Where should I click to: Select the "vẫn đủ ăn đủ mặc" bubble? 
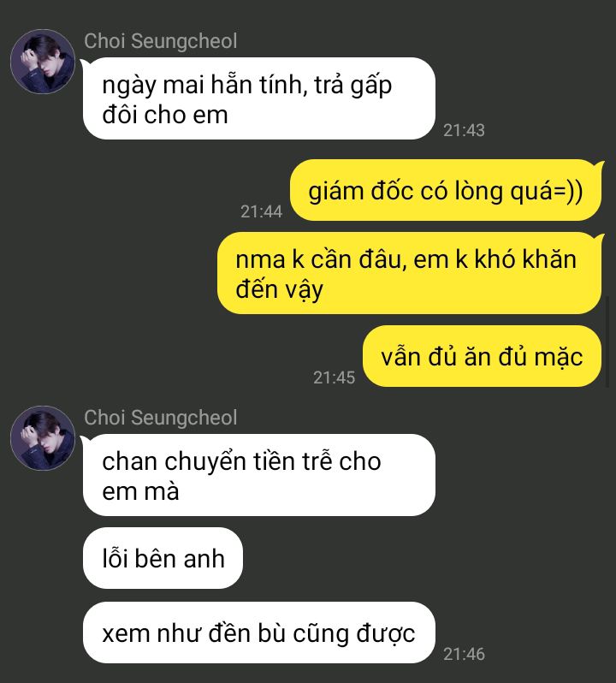(x=482, y=356)
